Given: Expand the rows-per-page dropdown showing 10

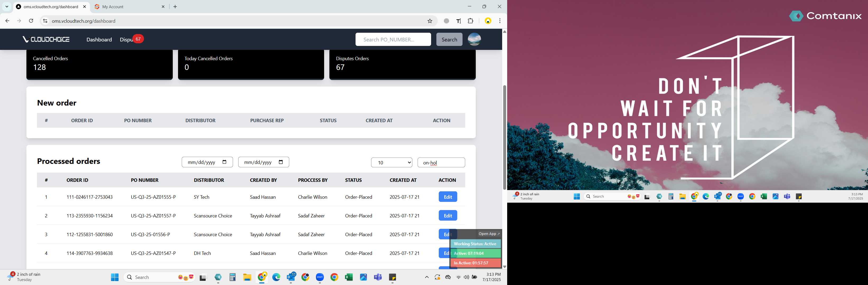Looking at the screenshot, I should 391,163.
